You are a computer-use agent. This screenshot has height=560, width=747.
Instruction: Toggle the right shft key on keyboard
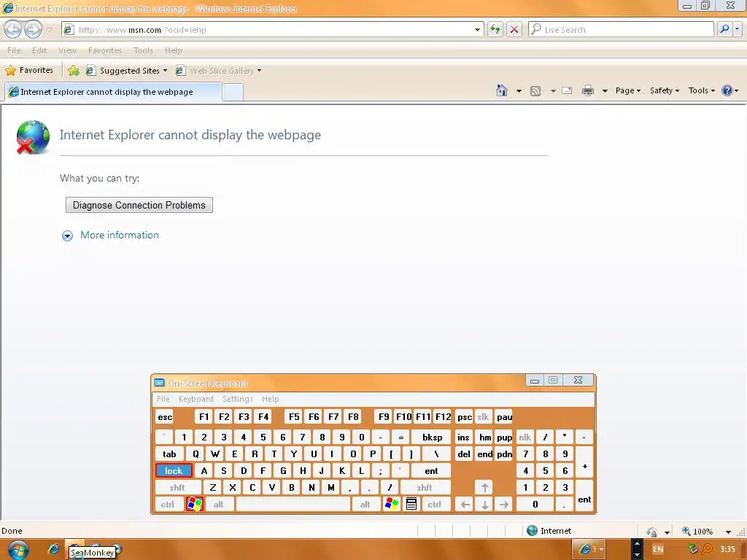tap(425, 488)
